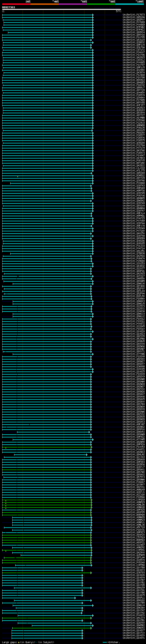The image size is (146, 644).
Task: Select the UniRef100_Q36688 label
Action: click(134, 366)
